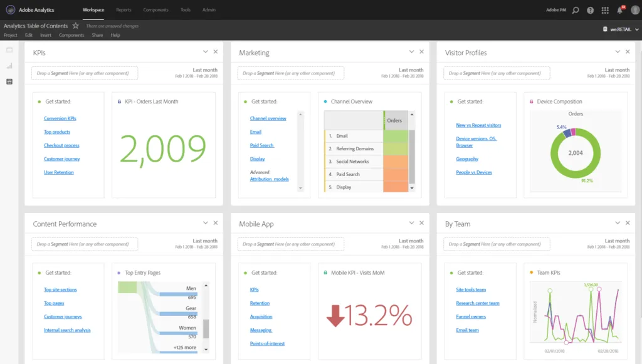Open the help question mark icon
The width and height of the screenshot is (642, 364).
point(591,10)
